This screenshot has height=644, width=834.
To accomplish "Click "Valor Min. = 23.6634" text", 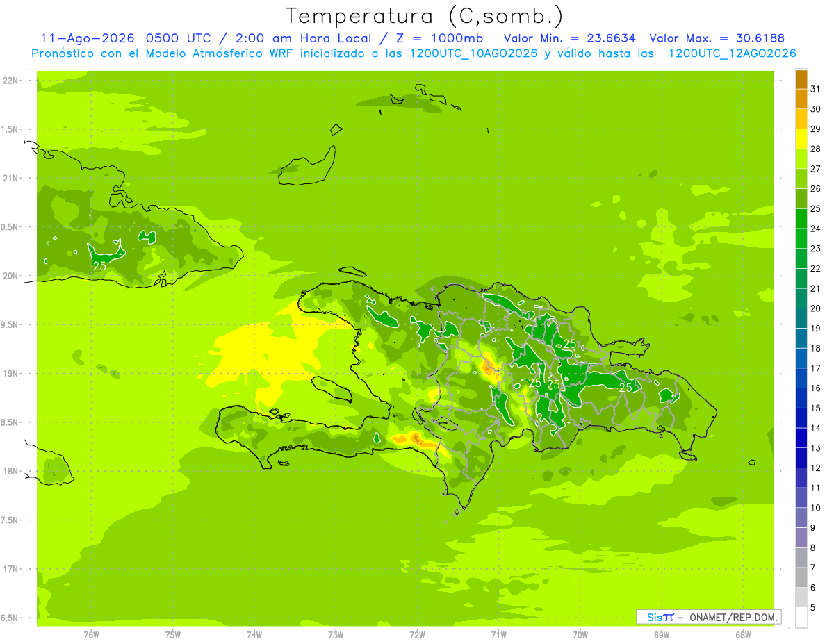I will [569, 38].
